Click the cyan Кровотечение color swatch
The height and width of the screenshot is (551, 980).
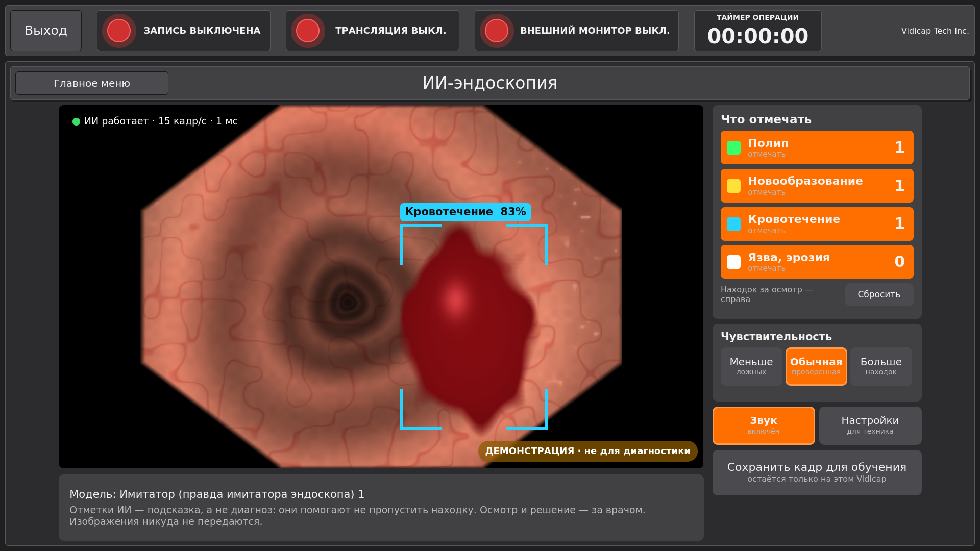(733, 224)
